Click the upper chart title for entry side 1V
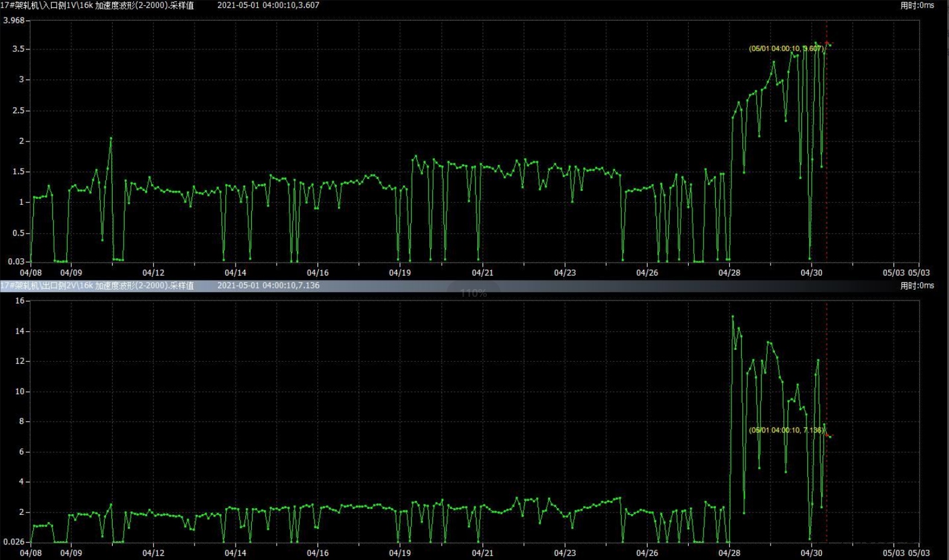949x560 pixels. click(x=97, y=5)
